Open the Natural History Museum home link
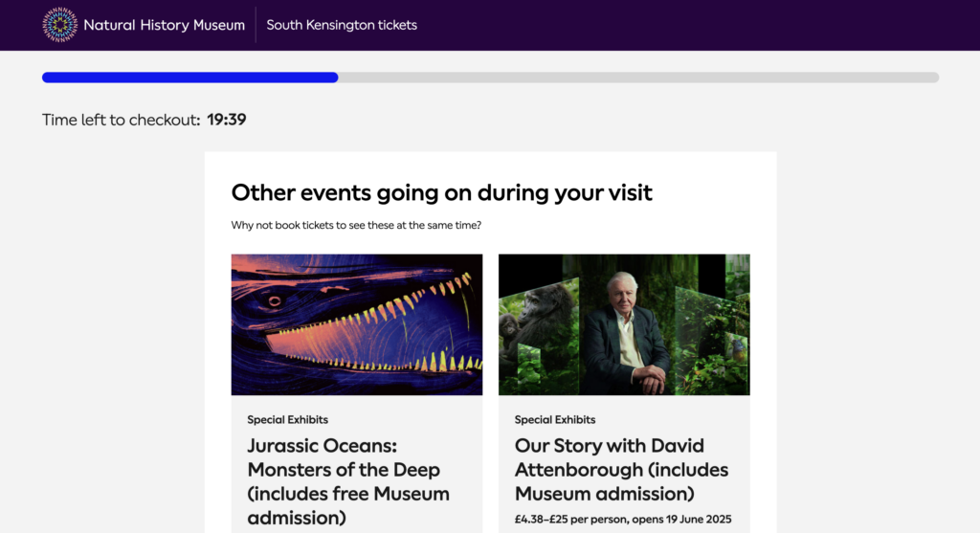Image resolution: width=980 pixels, height=533 pixels. coord(144,25)
